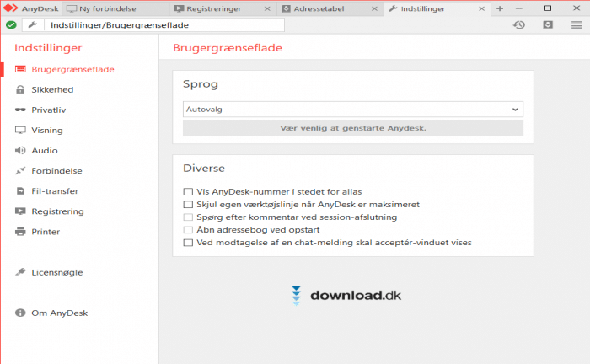Viewport: 590px width, 364px height.
Task: Click the Diverse section heading
Action: click(204, 168)
